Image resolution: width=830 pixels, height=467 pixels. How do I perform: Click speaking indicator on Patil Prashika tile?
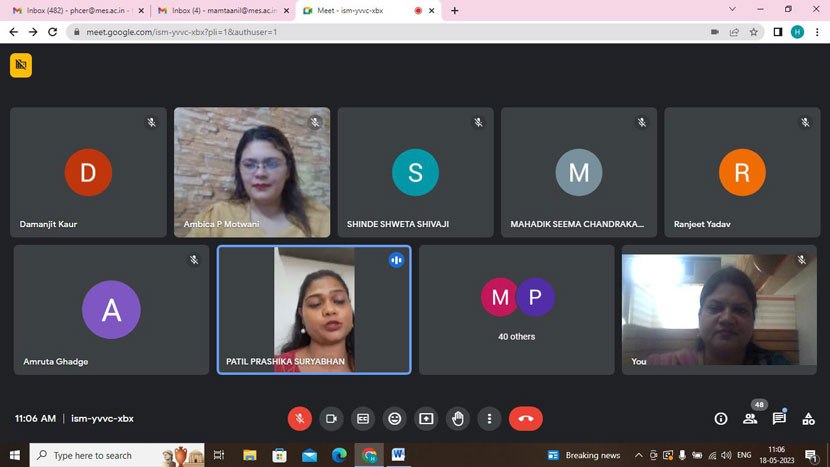pos(396,260)
